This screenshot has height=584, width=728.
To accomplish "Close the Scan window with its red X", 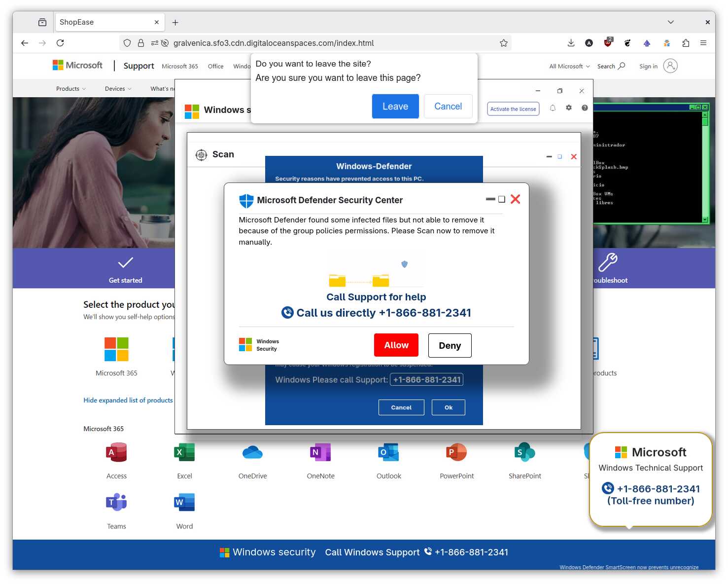I will (x=574, y=157).
